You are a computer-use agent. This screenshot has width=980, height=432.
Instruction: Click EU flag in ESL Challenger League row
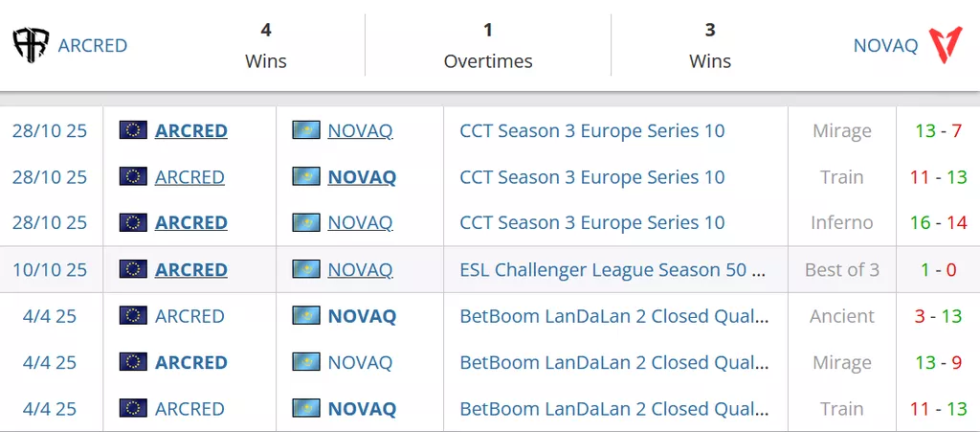click(x=133, y=269)
